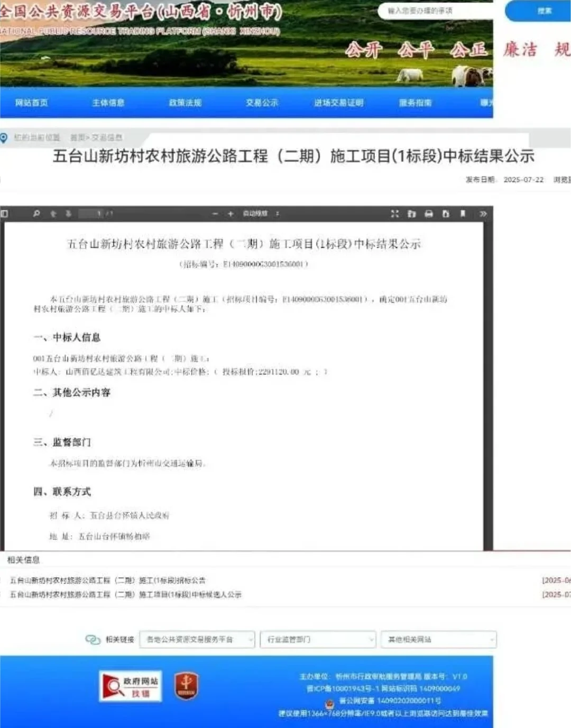Add a bookmark in the PDF viewer
Image resolution: width=571 pixels, height=728 pixels.
click(462, 214)
